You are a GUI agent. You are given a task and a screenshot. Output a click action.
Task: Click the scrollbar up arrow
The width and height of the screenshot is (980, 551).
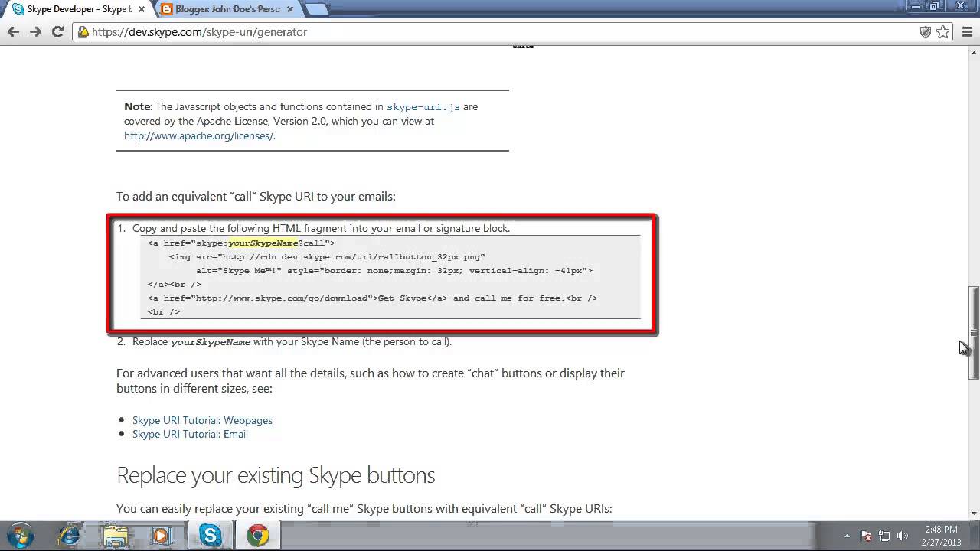coord(974,51)
